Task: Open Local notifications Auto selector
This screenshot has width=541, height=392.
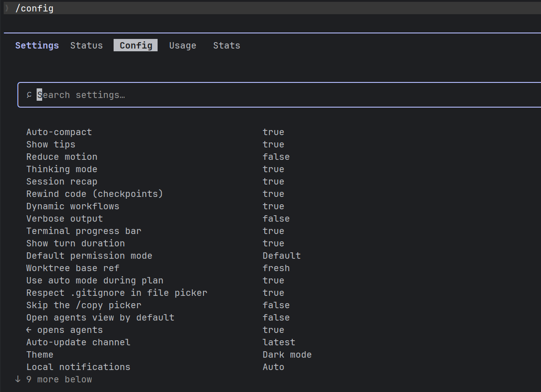Action: [x=273, y=367]
